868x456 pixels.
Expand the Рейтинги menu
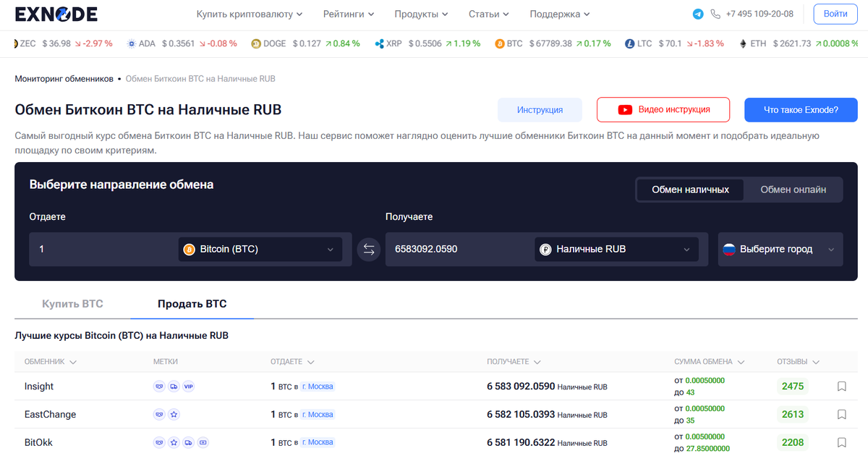[349, 14]
